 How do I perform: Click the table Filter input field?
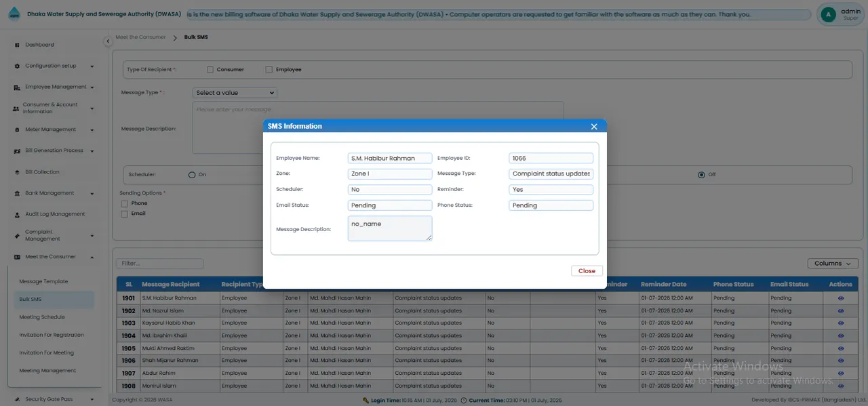[x=160, y=264]
